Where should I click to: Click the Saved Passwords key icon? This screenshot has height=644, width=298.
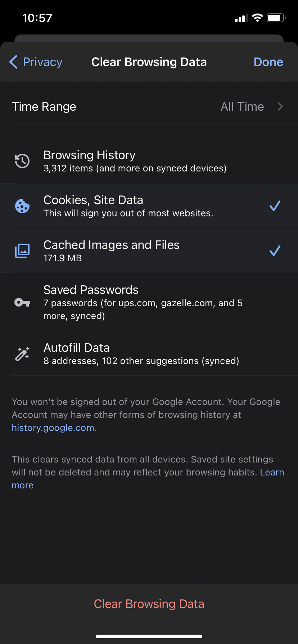point(22,302)
